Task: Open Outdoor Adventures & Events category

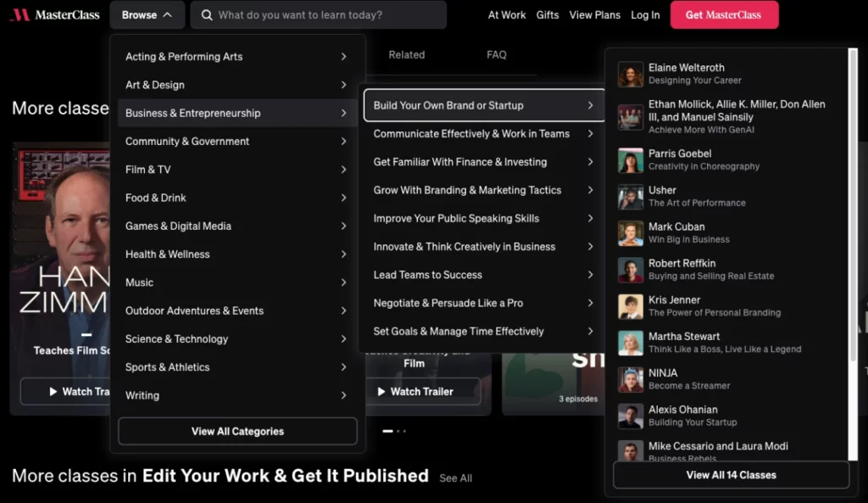Action: (x=236, y=310)
